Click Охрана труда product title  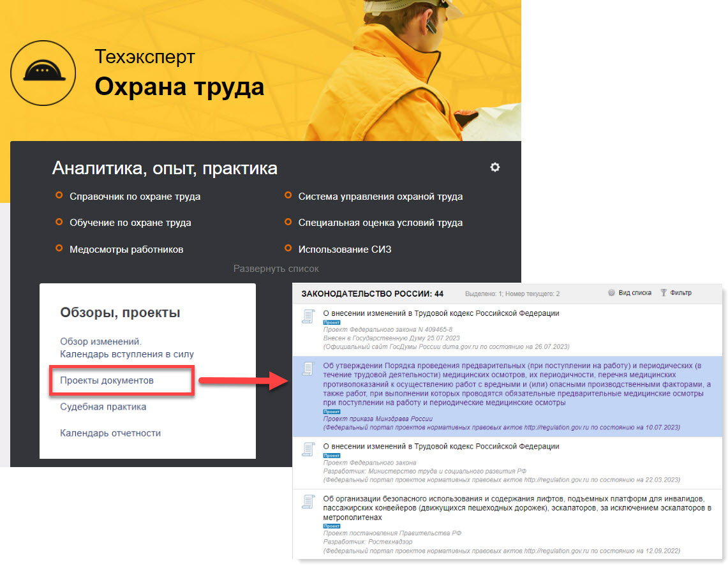(179, 87)
